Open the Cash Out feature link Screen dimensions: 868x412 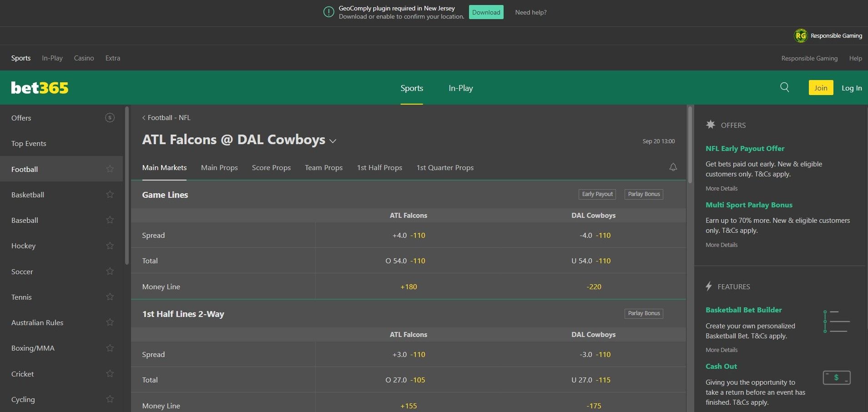721,366
